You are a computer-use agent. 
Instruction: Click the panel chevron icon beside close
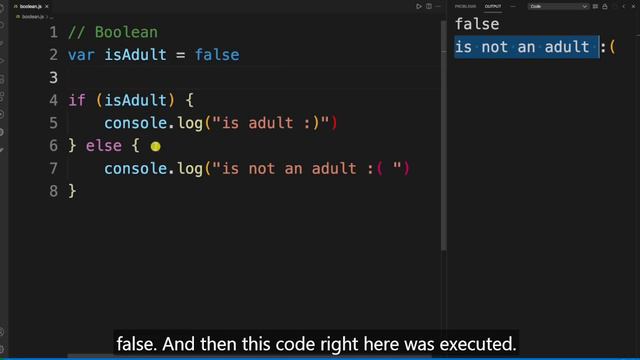624,7
